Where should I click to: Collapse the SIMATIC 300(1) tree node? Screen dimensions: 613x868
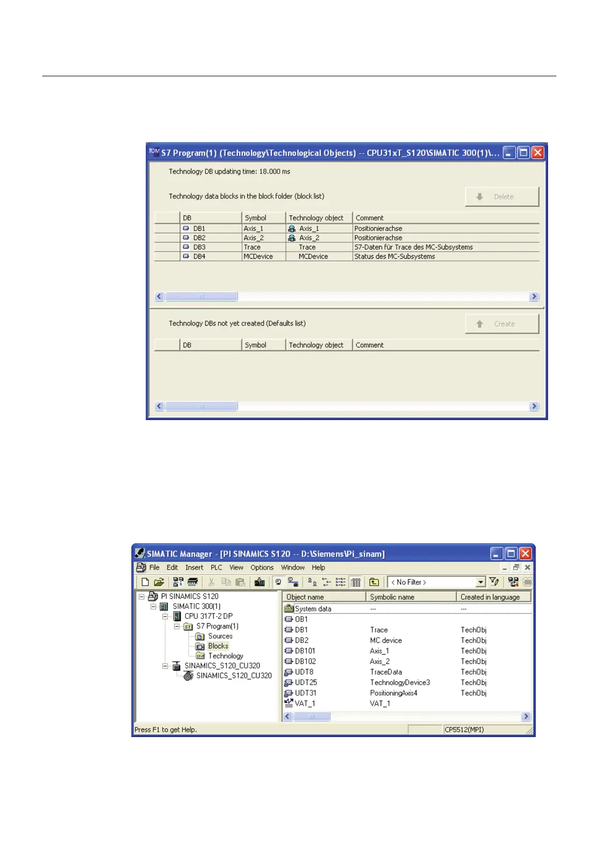(153, 607)
